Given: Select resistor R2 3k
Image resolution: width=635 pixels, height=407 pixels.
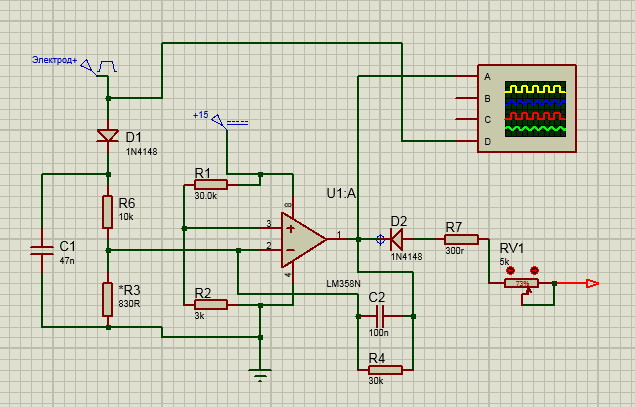Looking at the screenshot, I should tap(211, 304).
